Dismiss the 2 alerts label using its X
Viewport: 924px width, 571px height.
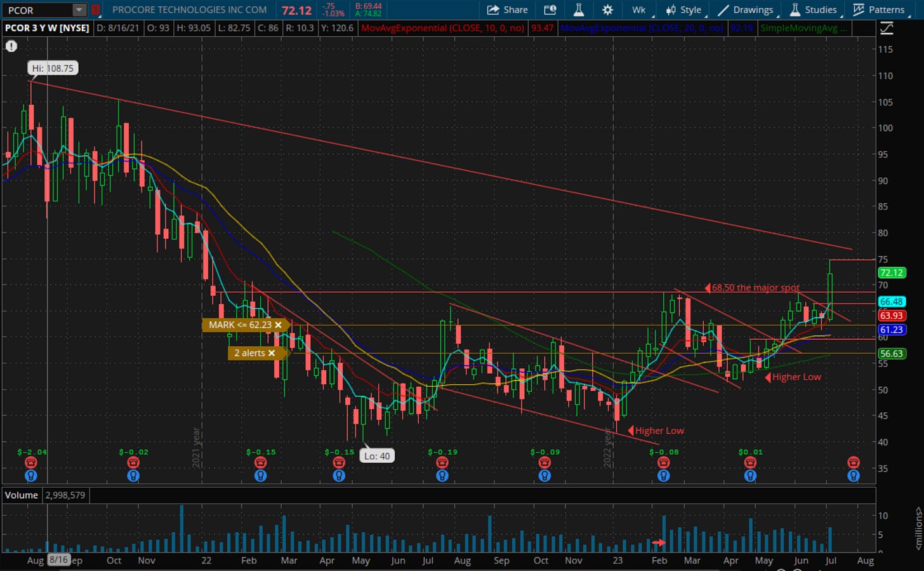[272, 353]
